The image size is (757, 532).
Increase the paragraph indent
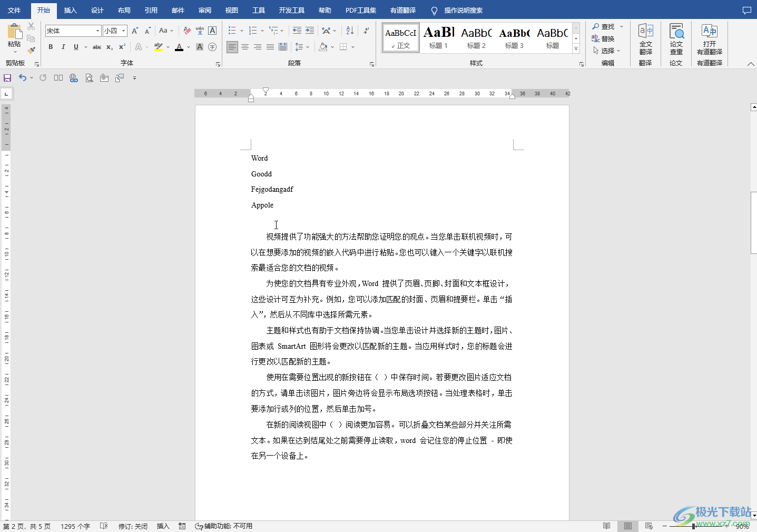(x=310, y=31)
